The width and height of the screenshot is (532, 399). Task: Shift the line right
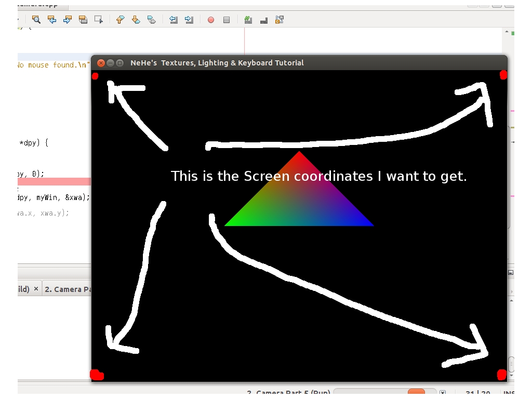coord(189,20)
